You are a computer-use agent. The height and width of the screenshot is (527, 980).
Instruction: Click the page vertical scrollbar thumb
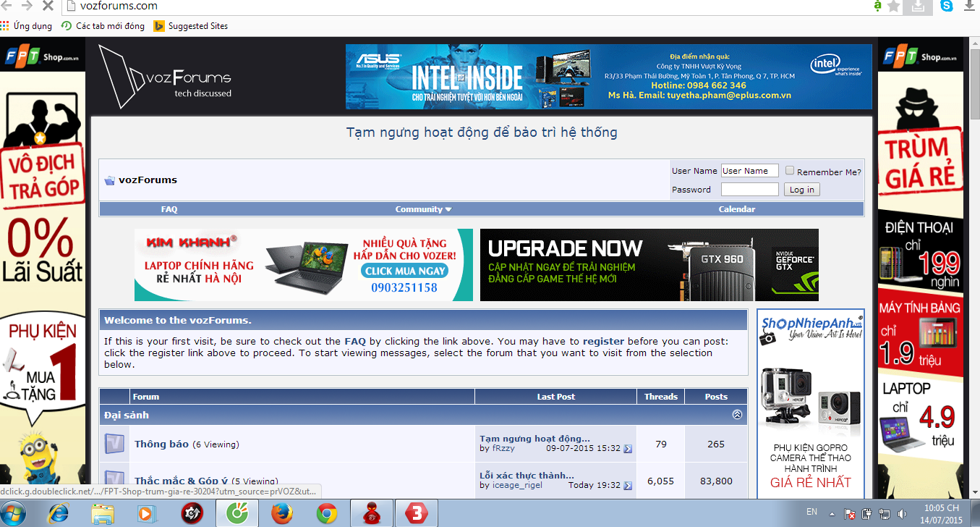(973, 83)
